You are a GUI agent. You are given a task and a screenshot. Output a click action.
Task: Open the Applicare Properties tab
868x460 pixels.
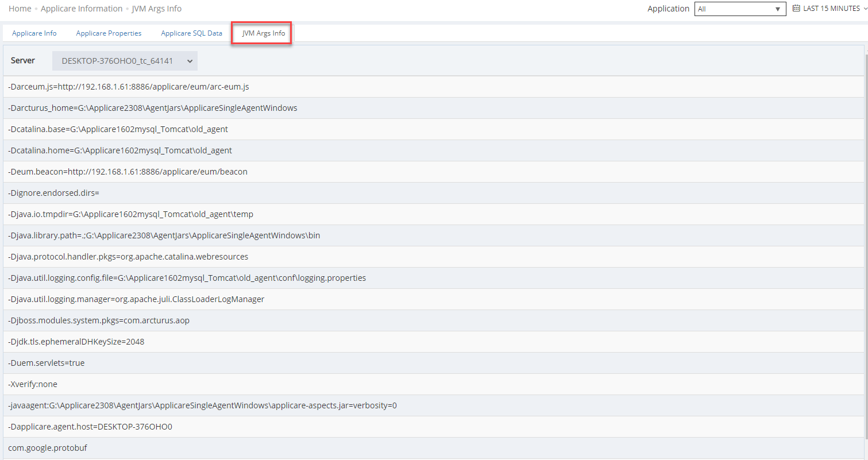pos(109,33)
